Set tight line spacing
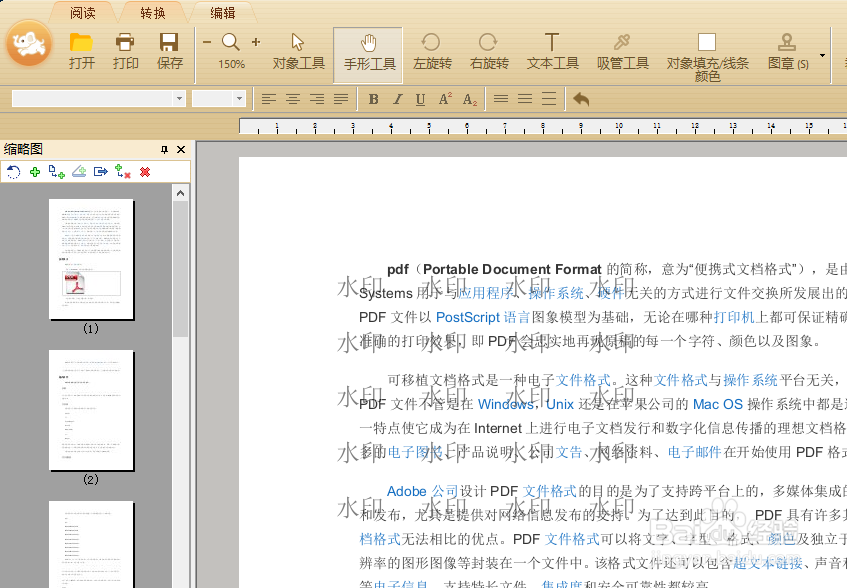Viewport: 847px width, 588px height. pyautogui.click(x=501, y=99)
